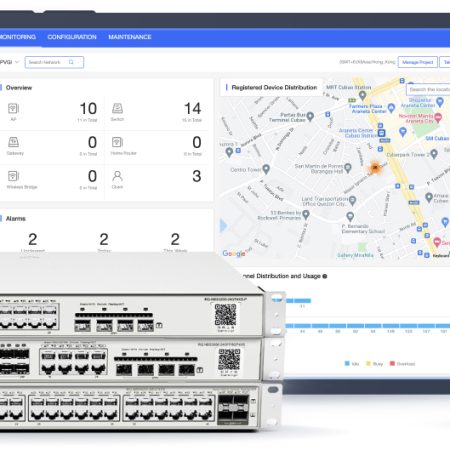Screen dimensions: 450x450
Task: Click the This Week alarms count
Action: tap(175, 239)
